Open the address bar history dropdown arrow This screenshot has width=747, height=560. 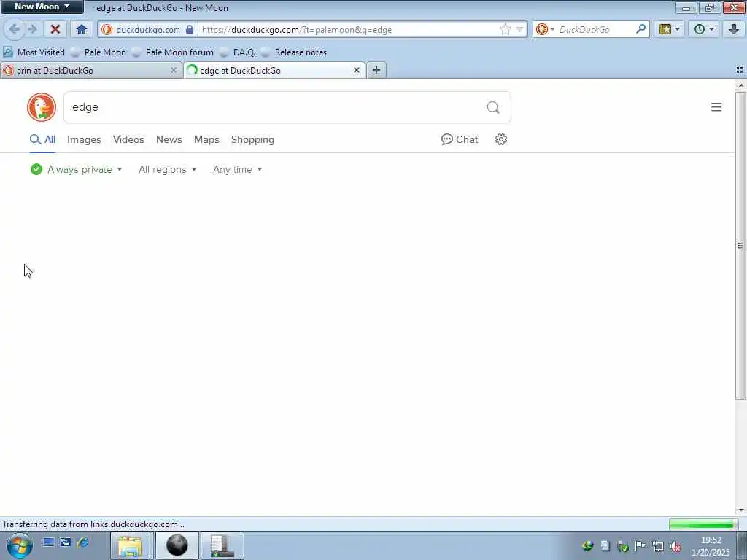pos(519,29)
